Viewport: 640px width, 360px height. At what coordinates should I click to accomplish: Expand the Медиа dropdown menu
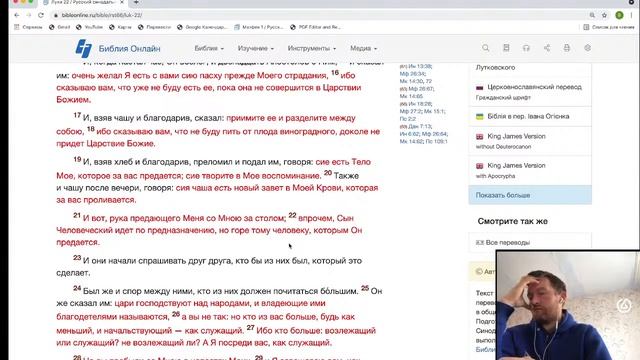(363, 48)
